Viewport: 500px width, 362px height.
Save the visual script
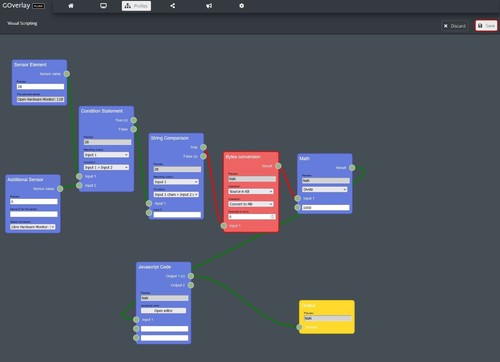486,26
